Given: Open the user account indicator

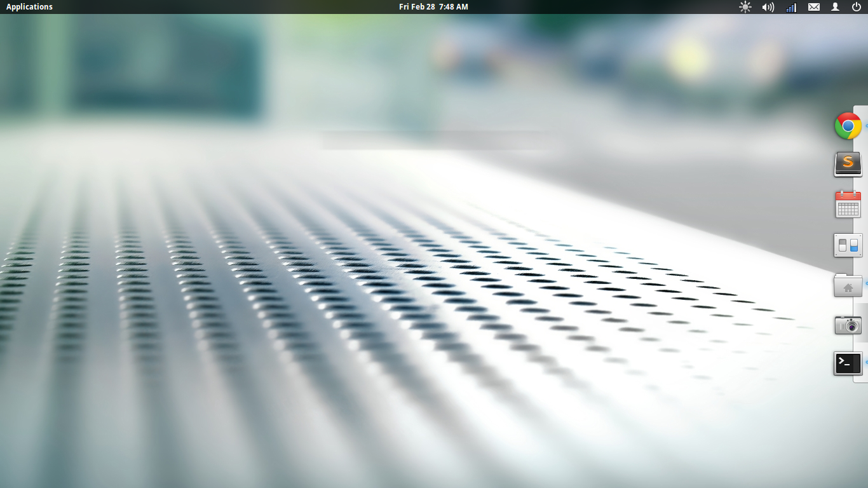Looking at the screenshot, I should [x=836, y=7].
